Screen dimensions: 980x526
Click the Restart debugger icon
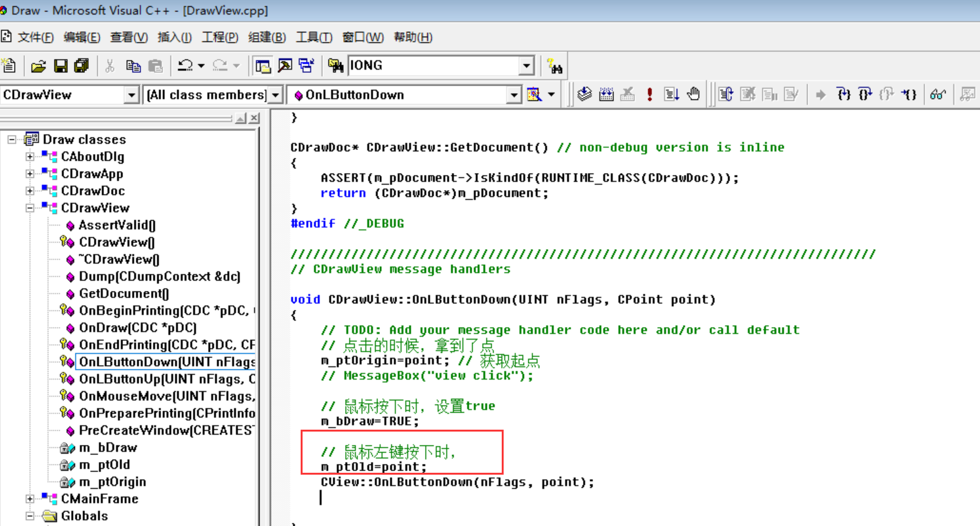point(726,94)
